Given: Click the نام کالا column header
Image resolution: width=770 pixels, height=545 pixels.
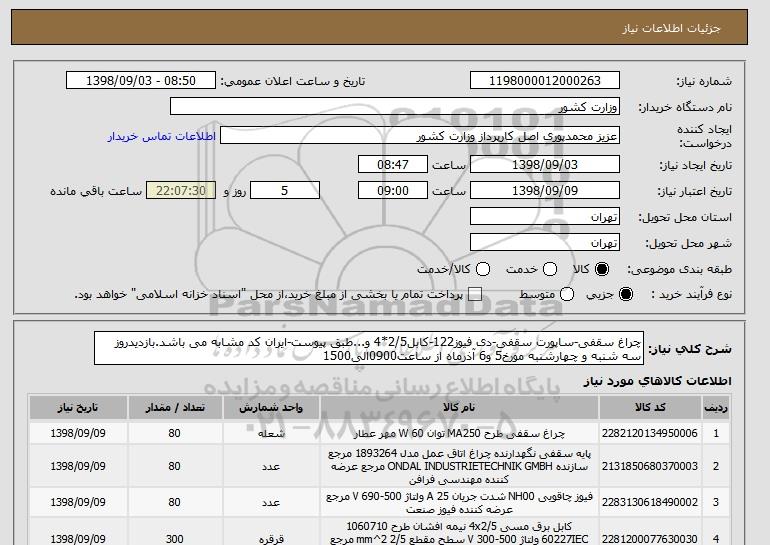Looking at the screenshot, I should tap(459, 408).
